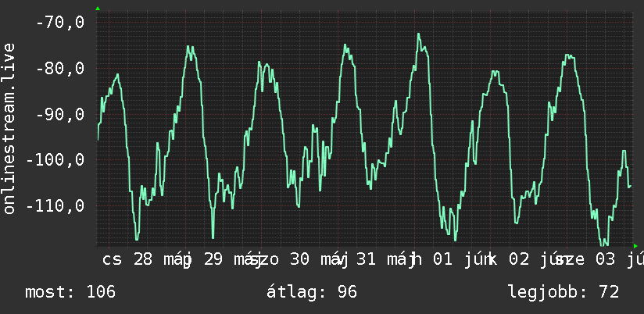Image resolution: width=644 pixels, height=314 pixels.
Task: Click the 'átlag: 96' average value
Action: (312, 292)
